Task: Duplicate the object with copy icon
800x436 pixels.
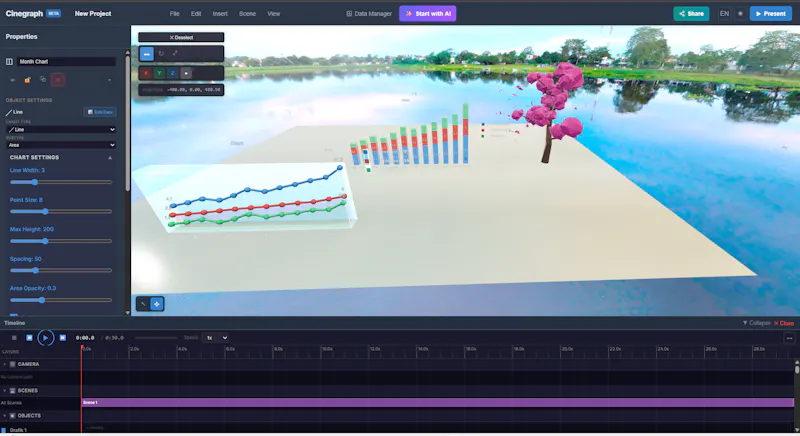Action: 43,80
